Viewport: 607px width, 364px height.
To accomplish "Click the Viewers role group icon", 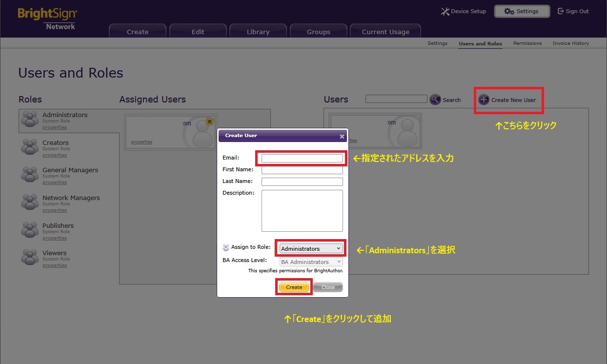I will 30,257.
